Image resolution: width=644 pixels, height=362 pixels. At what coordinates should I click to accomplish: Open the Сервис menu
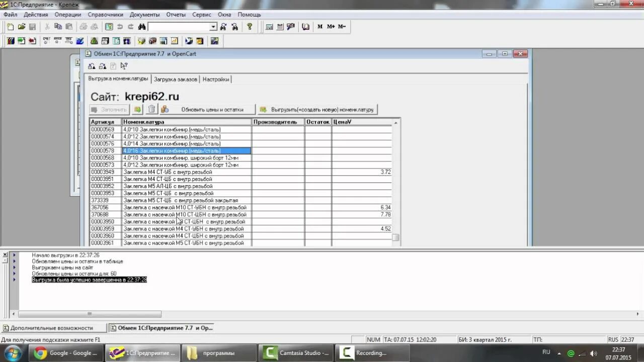[202, 15]
